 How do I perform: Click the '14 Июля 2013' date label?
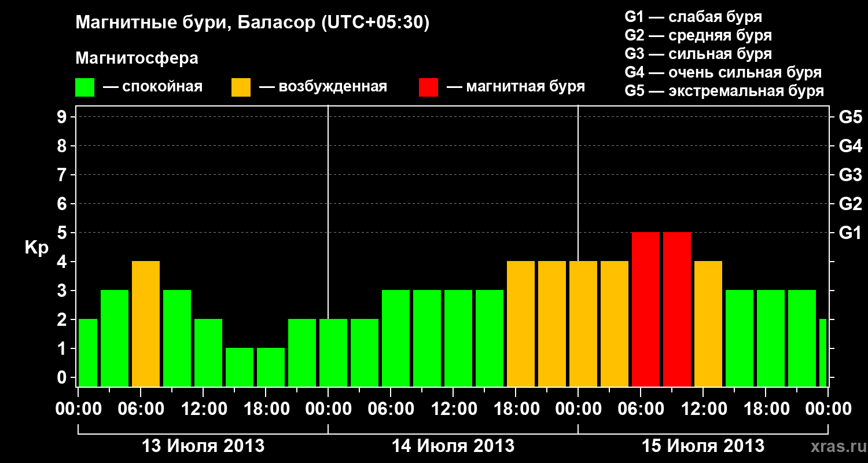tap(453, 446)
